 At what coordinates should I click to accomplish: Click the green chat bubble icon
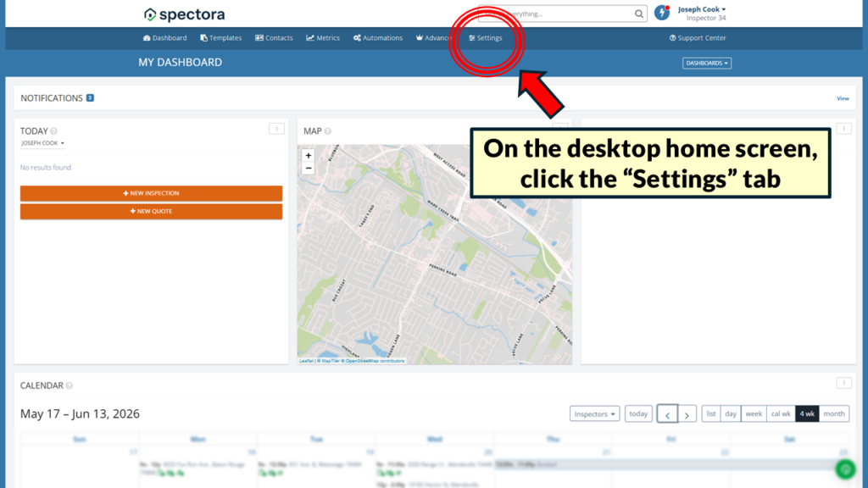tap(845, 469)
